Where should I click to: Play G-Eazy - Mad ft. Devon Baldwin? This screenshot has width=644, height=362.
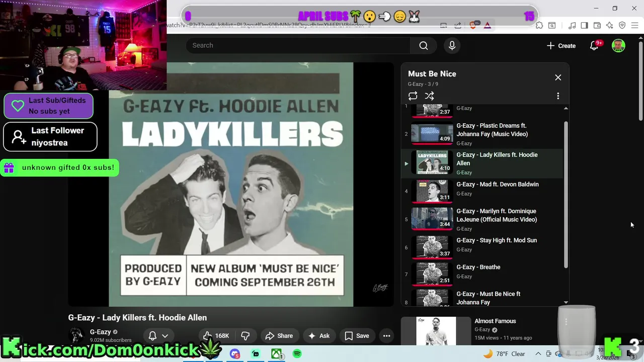[x=482, y=191]
